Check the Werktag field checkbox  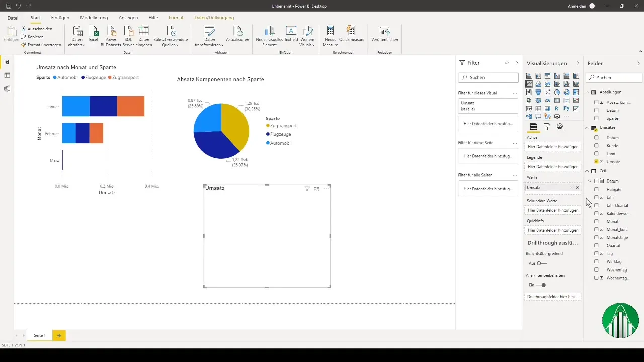[596, 261]
